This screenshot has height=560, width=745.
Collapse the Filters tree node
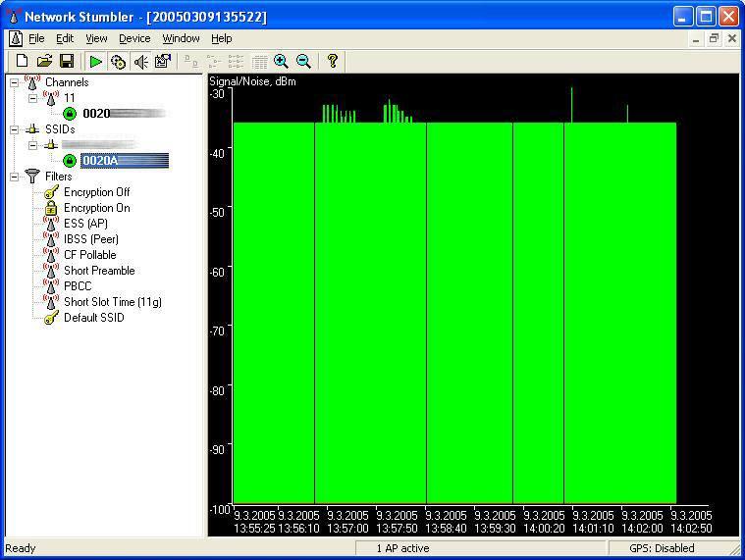click(15, 177)
